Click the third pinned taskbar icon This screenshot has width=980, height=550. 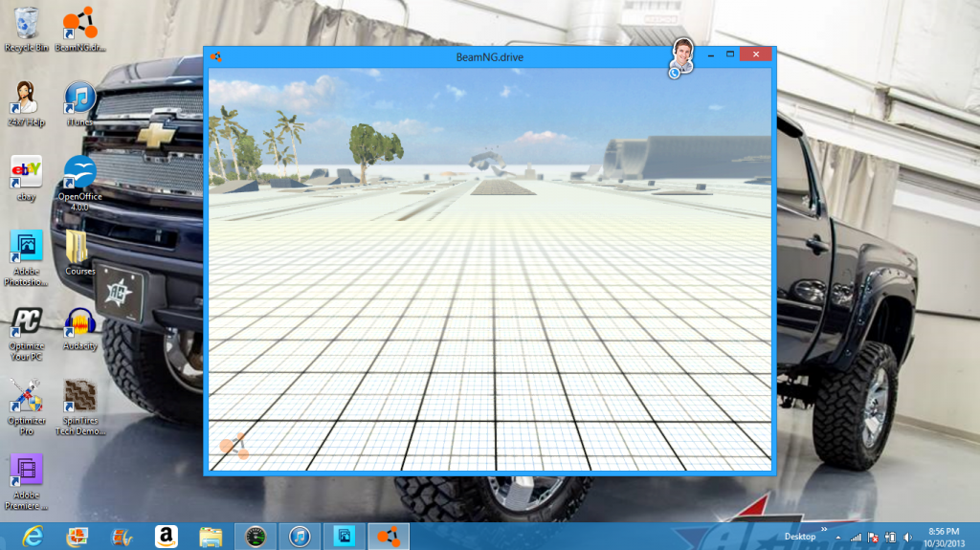point(122,537)
